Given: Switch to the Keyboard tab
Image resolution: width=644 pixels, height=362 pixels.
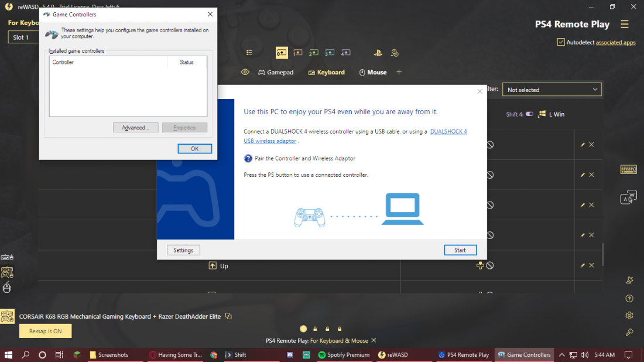Looking at the screenshot, I should point(327,72).
